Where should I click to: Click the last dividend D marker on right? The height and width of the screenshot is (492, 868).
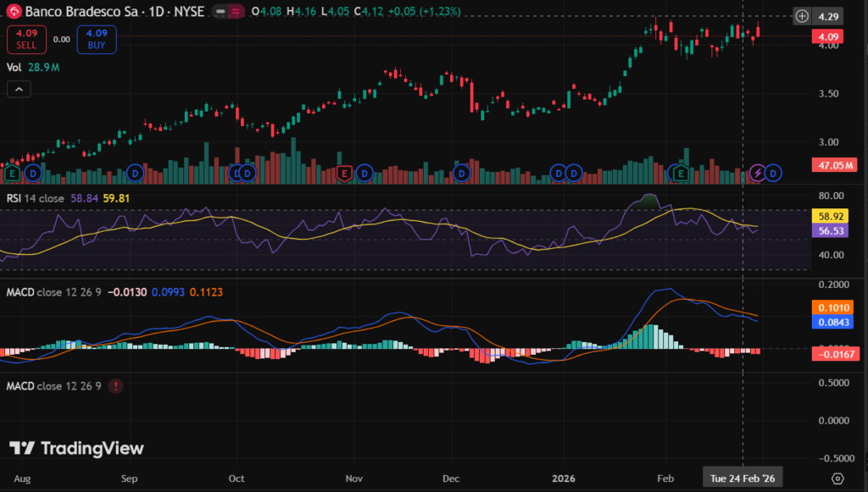[x=774, y=174]
